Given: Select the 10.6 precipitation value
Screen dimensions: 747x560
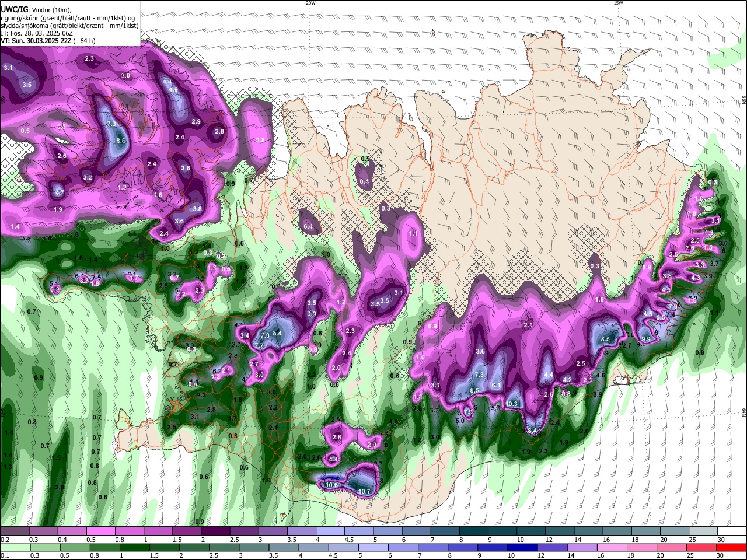Looking at the screenshot, I should [x=331, y=485].
